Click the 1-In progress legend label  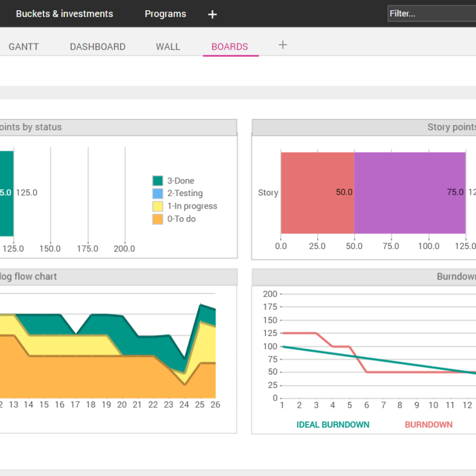point(192,206)
